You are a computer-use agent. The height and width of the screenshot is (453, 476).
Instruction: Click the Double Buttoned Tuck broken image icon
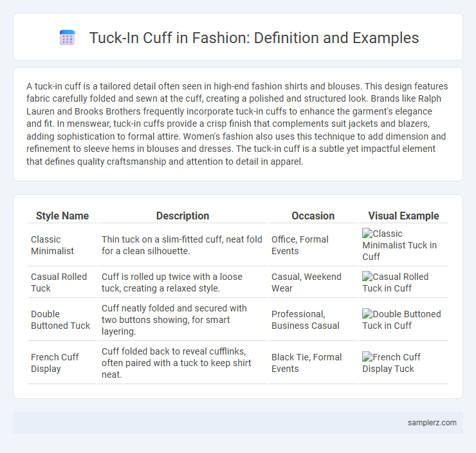[x=367, y=314]
